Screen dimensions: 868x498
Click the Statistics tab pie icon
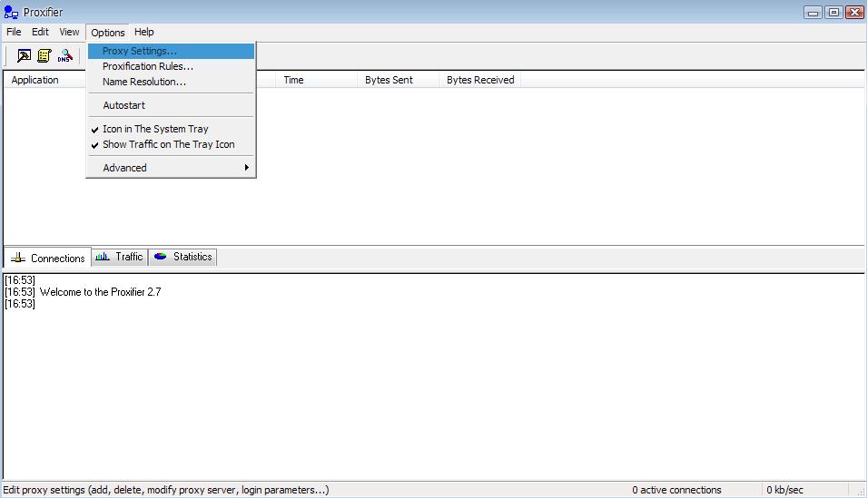[x=161, y=257]
